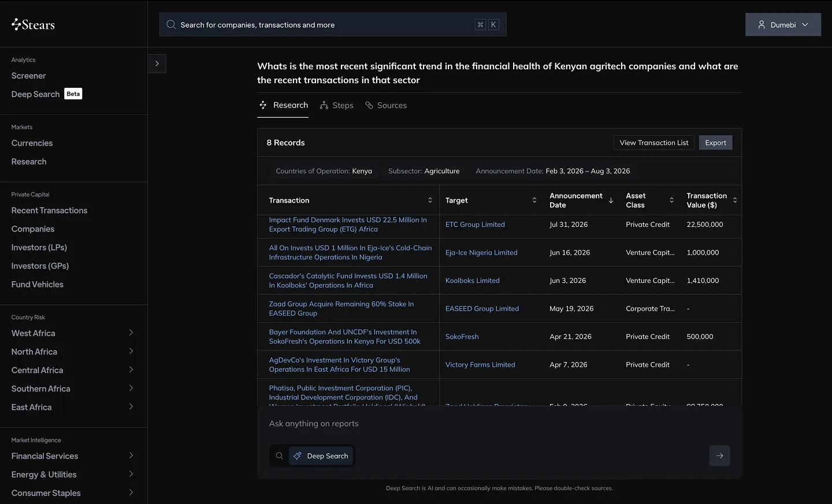Click the Announcement Date range filter
Viewport: 832px width, 504px height.
[553, 171]
